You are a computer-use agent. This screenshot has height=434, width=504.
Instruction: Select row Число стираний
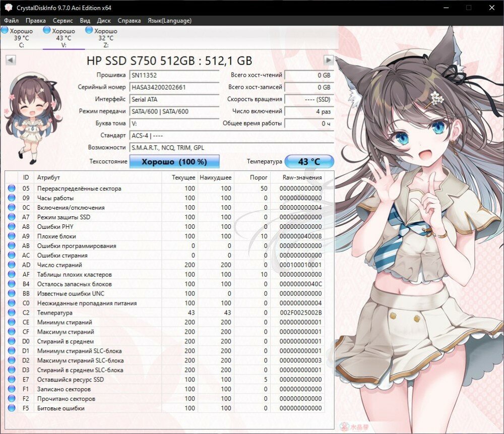click(x=165, y=265)
